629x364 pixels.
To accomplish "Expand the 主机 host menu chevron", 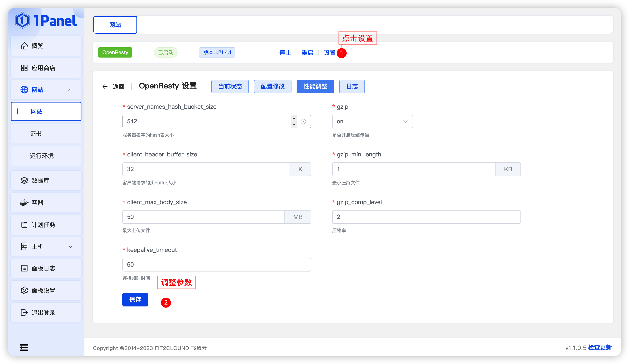I will point(70,247).
